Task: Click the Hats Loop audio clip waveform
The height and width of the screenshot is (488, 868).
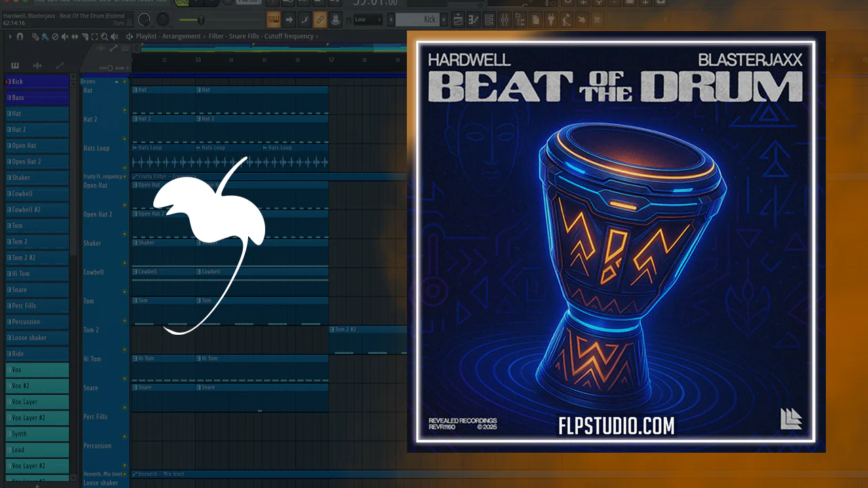Action: click(x=230, y=162)
